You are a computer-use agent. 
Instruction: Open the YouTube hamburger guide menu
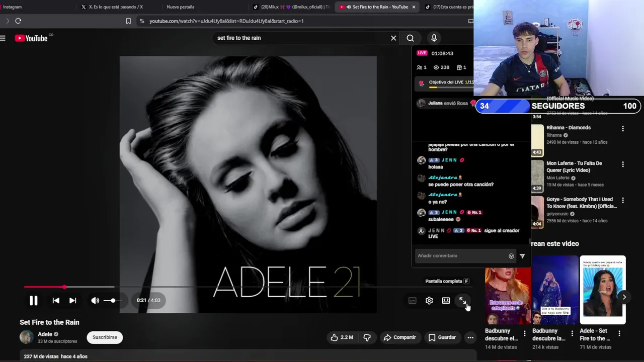[3, 38]
